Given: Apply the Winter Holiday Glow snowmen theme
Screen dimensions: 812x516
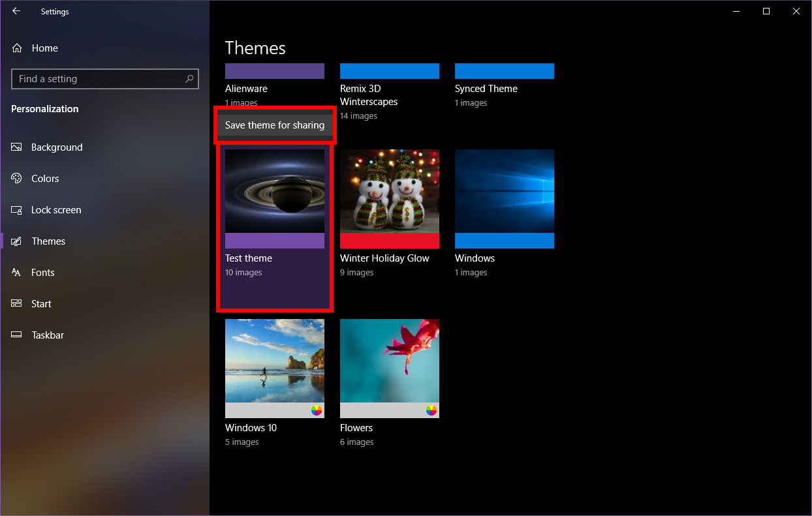Looking at the screenshot, I should tap(390, 191).
